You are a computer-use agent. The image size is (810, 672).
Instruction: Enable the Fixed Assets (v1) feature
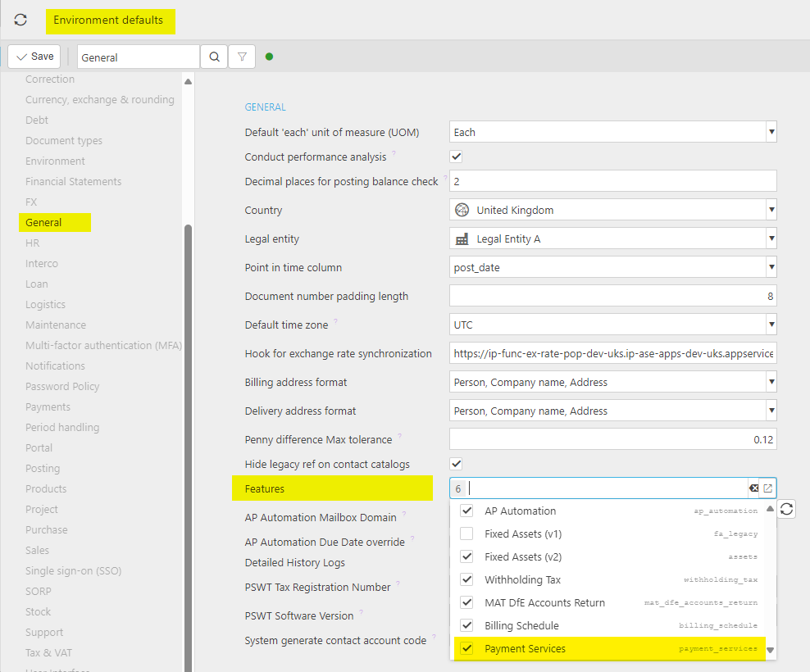(466, 534)
